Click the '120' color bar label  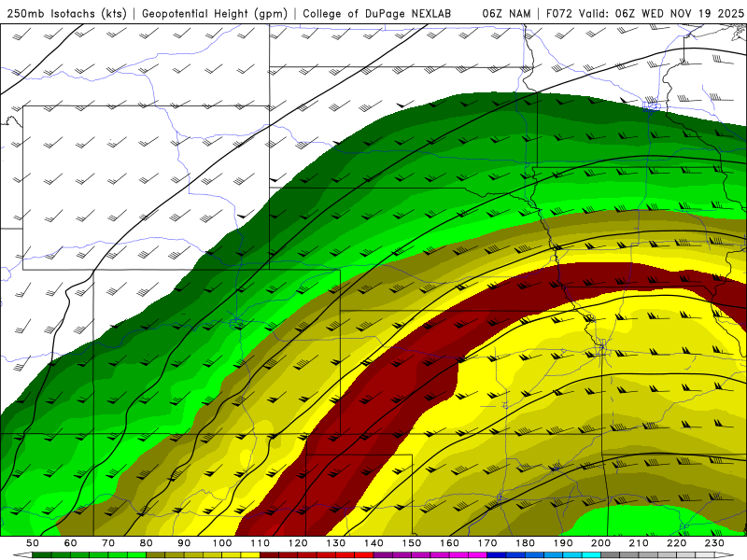pos(298,543)
